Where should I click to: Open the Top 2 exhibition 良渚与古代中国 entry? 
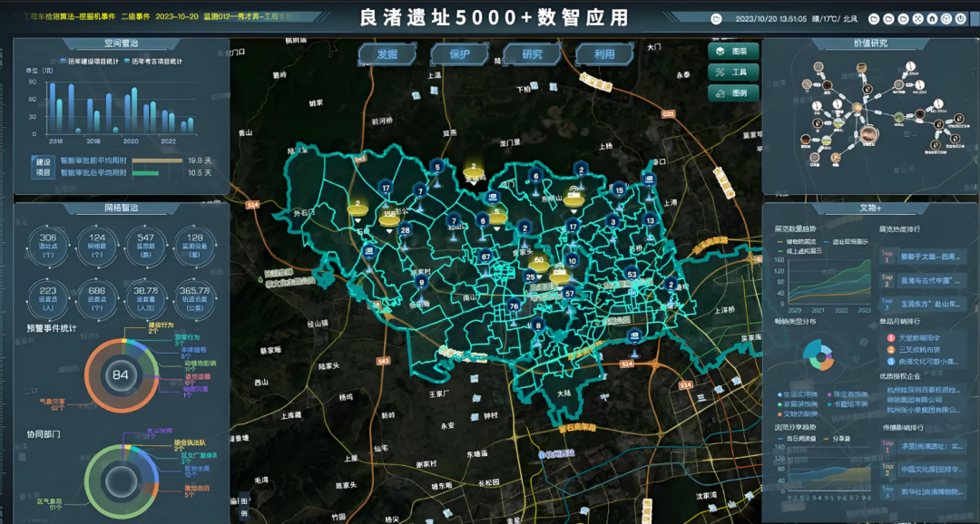pos(921,281)
